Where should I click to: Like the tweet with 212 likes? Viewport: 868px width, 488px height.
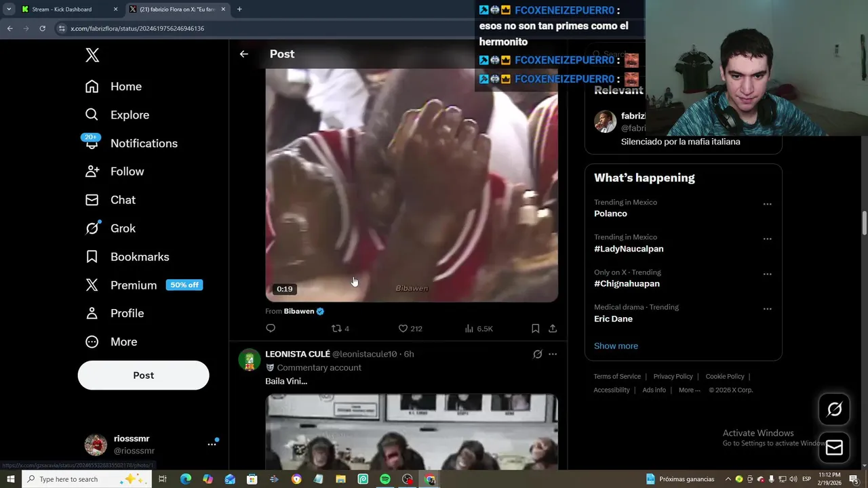(410, 329)
